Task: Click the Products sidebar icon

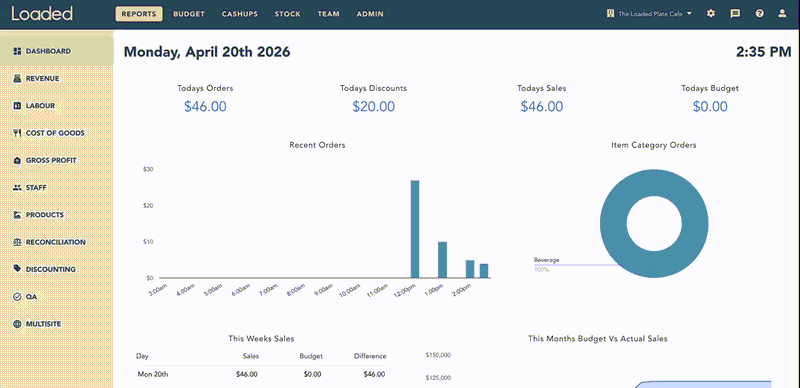Action: point(17,215)
